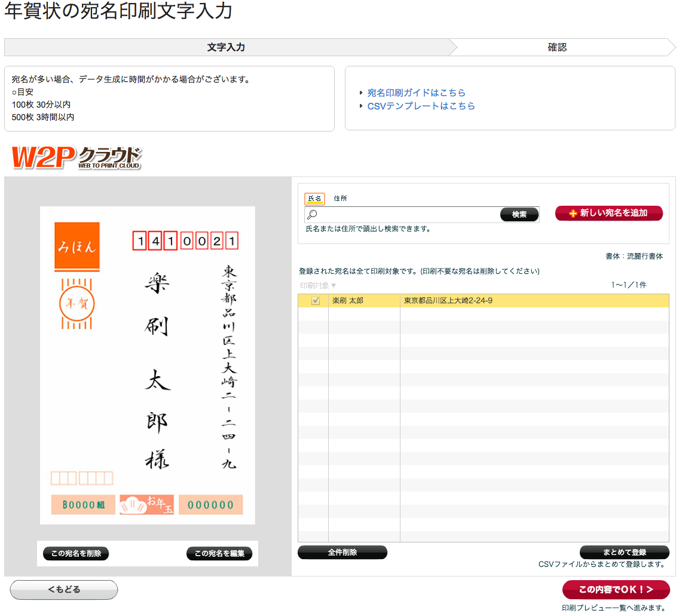Proceed with この内容でOK！ button

pyautogui.click(x=616, y=590)
